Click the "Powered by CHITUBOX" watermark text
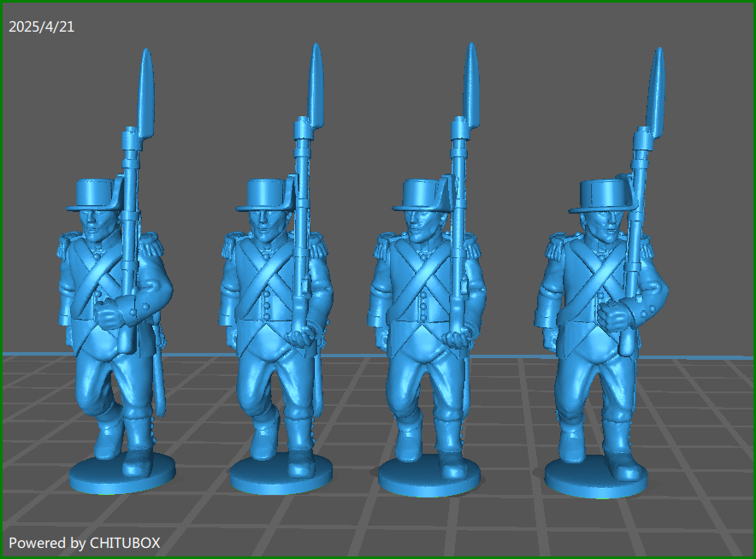The image size is (756, 559). (84, 542)
